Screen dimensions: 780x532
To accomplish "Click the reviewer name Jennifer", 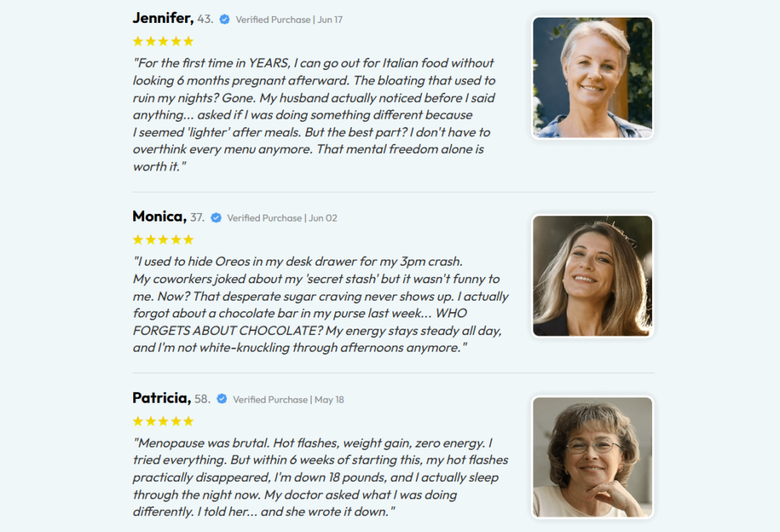I will pyautogui.click(x=163, y=18).
